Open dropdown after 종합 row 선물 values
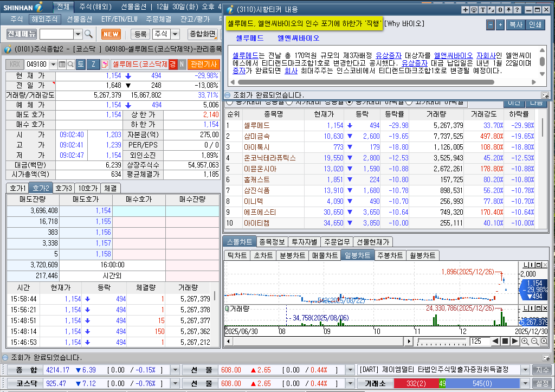This screenshot has width=555, height=392. [350, 370]
